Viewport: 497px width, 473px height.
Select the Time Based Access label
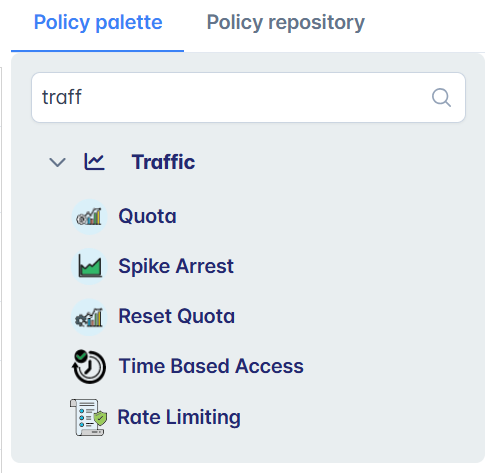211,366
